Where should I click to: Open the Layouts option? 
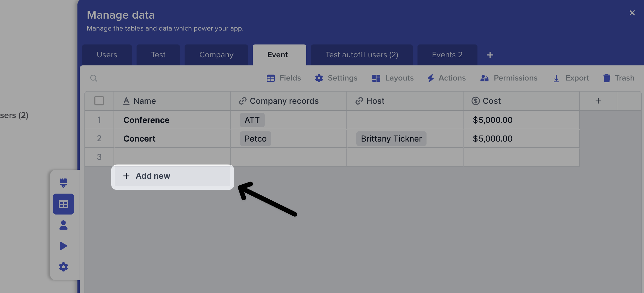(x=393, y=78)
